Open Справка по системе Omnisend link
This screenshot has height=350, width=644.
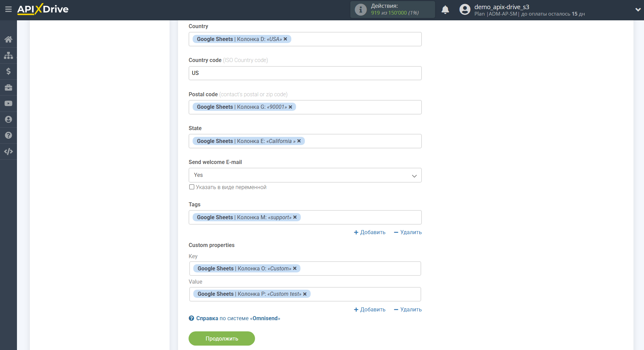(x=238, y=318)
